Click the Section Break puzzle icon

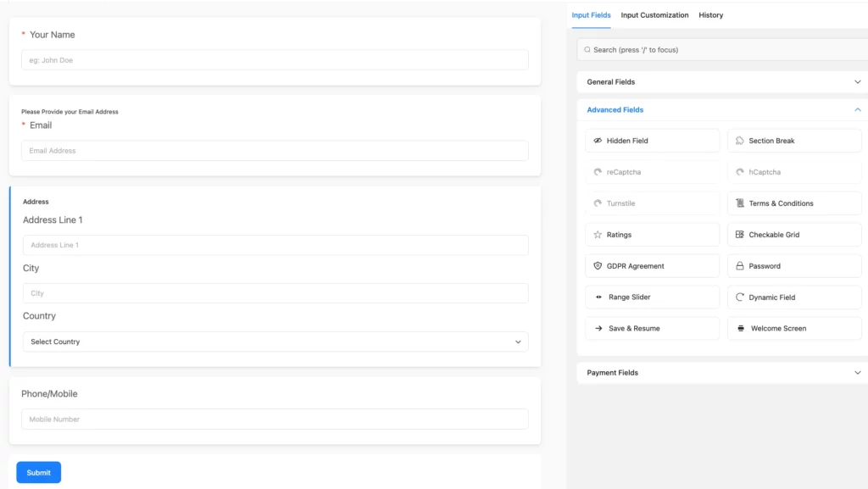coord(739,141)
